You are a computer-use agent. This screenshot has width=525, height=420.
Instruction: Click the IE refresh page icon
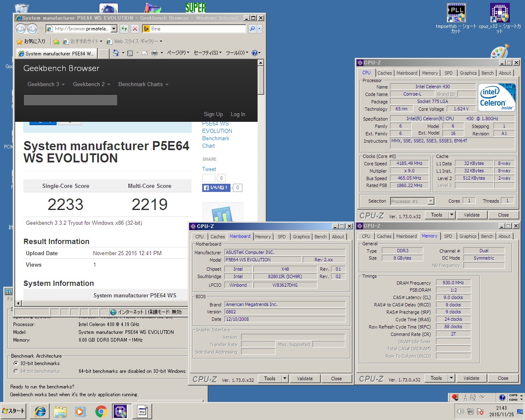[x=124, y=29]
